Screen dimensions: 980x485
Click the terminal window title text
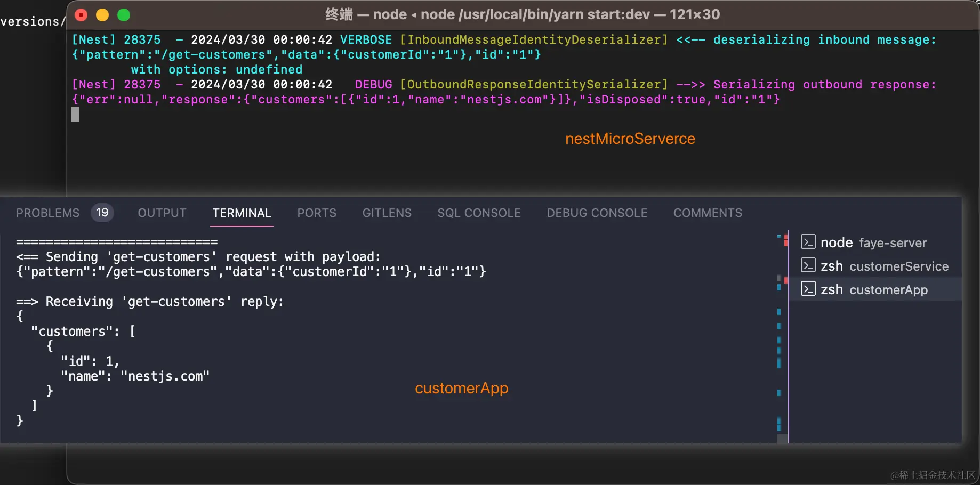coord(523,14)
